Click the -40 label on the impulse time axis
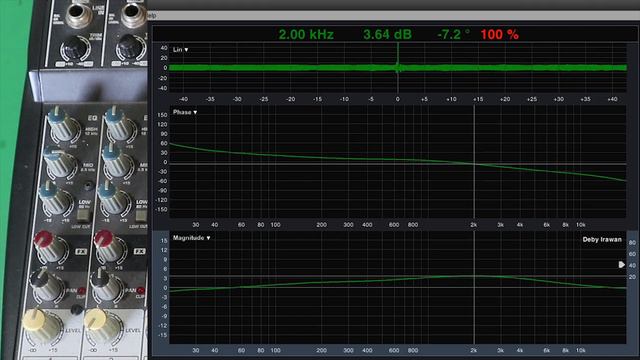 click(184, 99)
